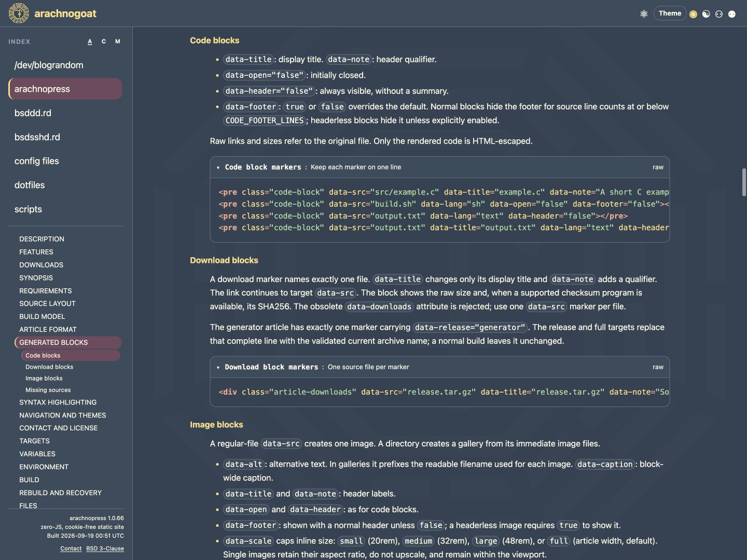This screenshot has height=560, width=747.
Task: Open the scripts index entry
Action: coord(65,209)
